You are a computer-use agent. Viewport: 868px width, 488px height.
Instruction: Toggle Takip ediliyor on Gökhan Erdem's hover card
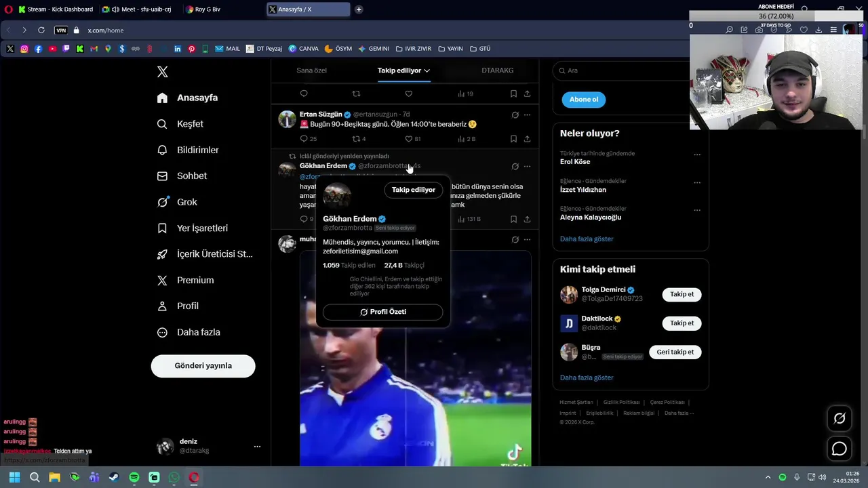(414, 190)
